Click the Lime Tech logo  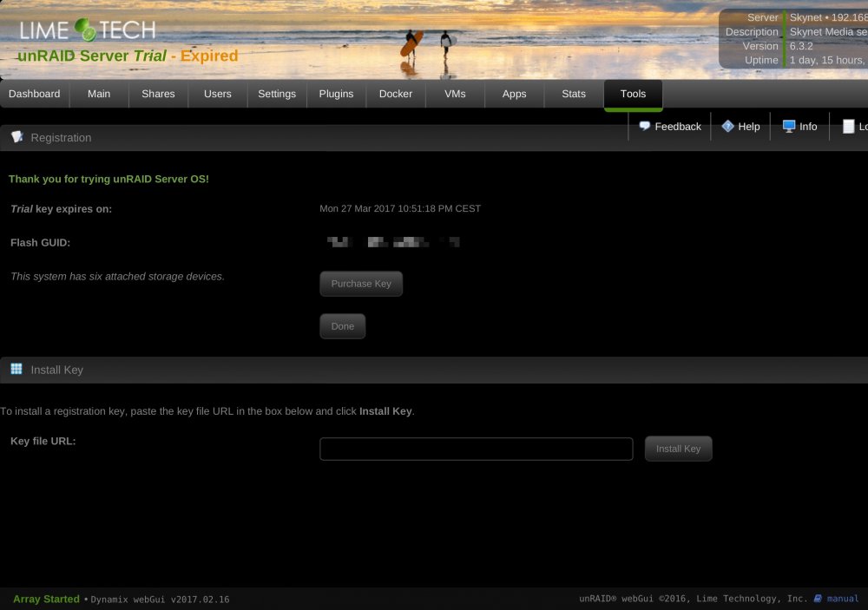[x=88, y=30]
